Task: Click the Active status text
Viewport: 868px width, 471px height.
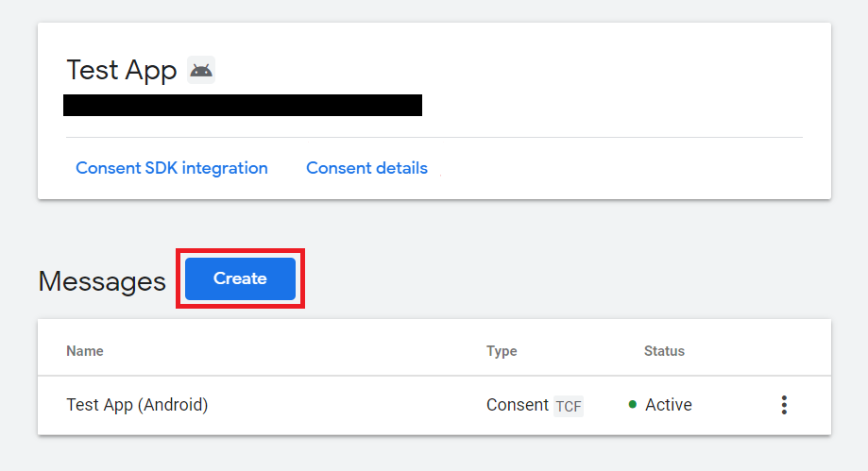Action: [669, 405]
